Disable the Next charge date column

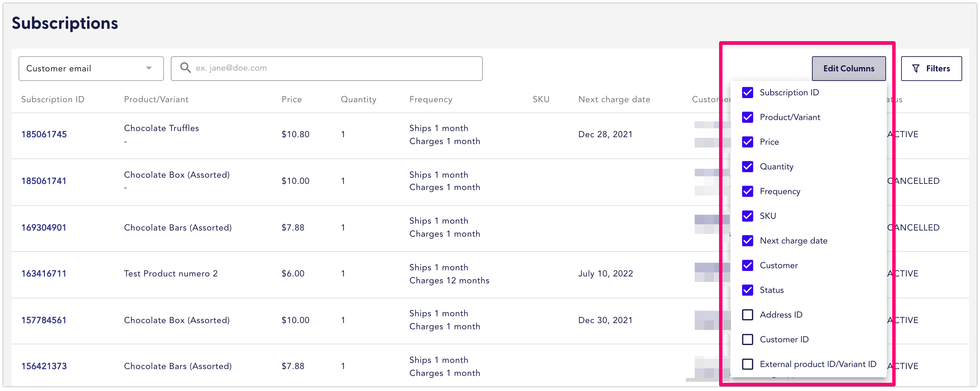748,241
